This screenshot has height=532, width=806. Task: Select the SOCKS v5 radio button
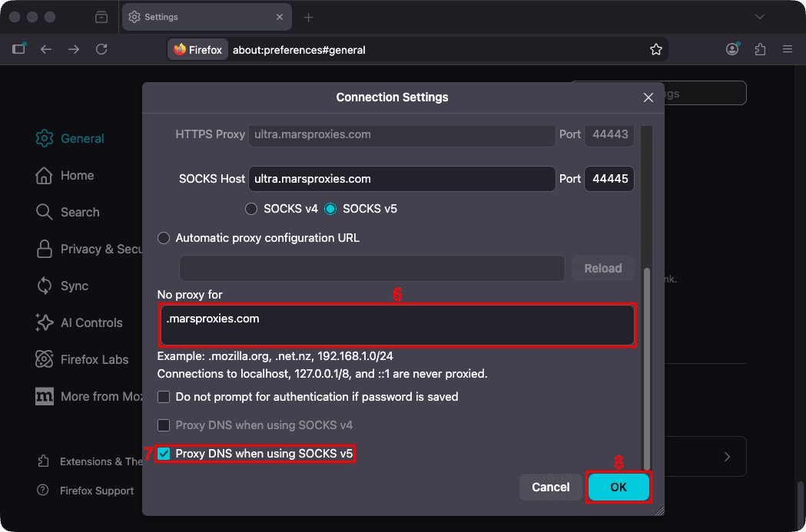point(330,209)
